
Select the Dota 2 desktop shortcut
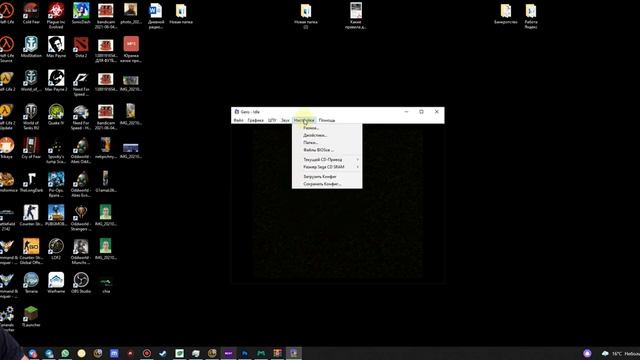pyautogui.click(x=81, y=47)
